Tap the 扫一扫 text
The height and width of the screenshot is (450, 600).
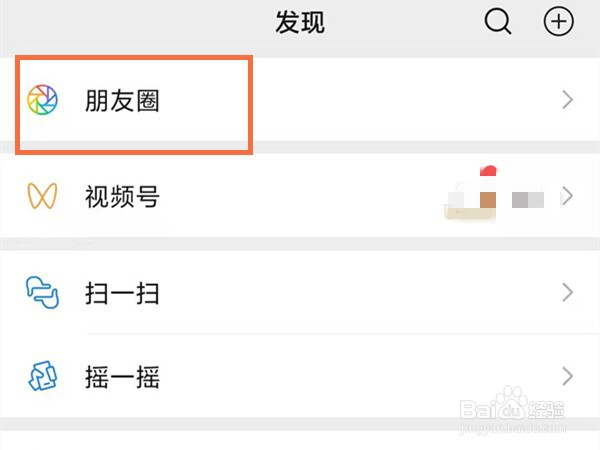(x=123, y=293)
